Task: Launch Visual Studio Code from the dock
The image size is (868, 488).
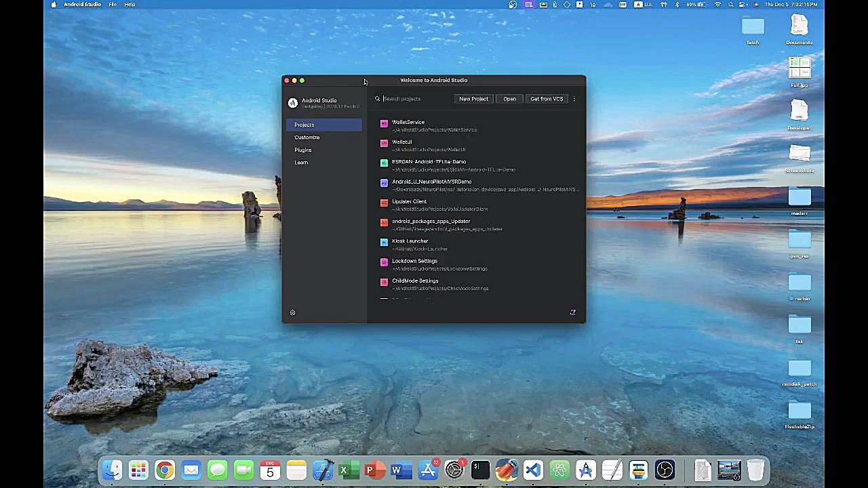Action: click(533, 470)
